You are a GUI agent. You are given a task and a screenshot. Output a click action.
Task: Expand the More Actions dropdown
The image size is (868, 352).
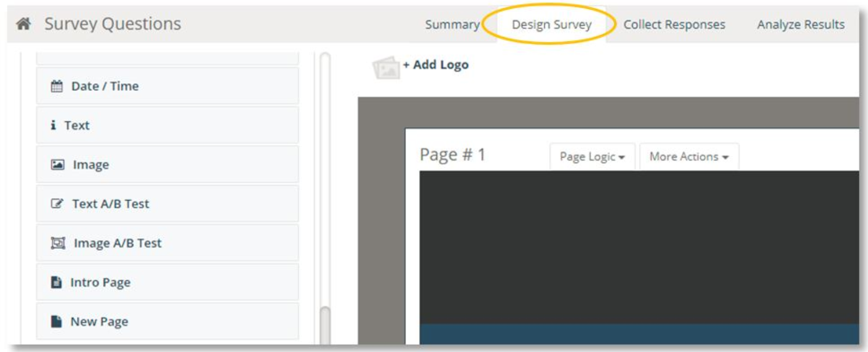coord(688,157)
